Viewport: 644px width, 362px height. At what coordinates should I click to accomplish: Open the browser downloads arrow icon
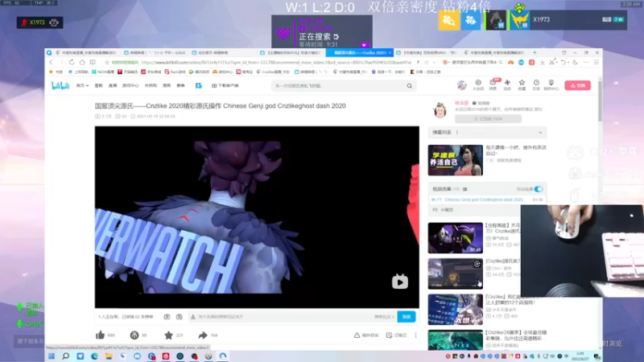point(542,63)
